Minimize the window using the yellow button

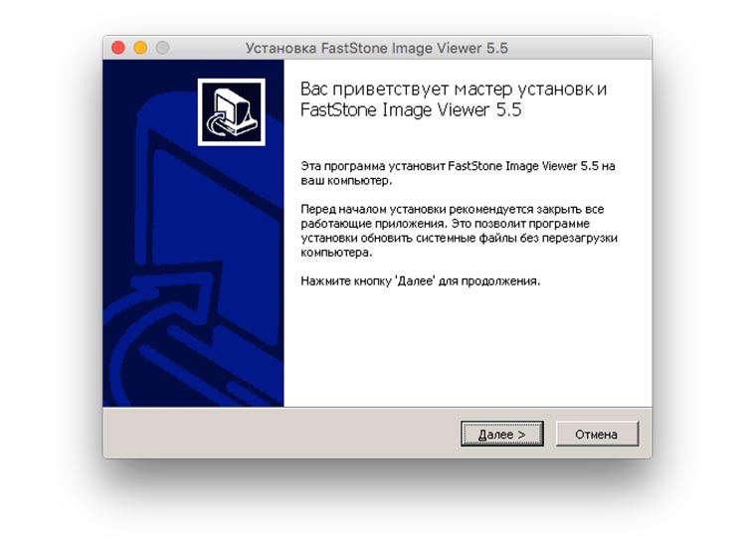[140, 48]
